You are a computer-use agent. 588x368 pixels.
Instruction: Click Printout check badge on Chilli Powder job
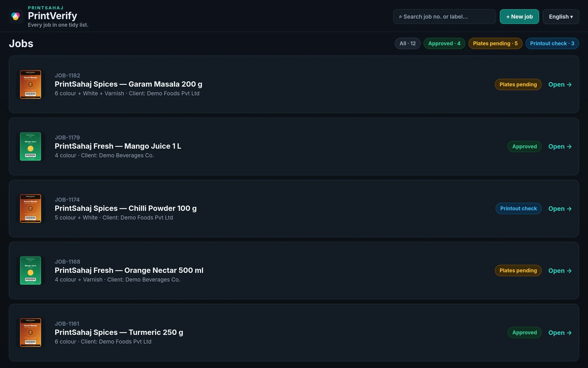pyautogui.click(x=518, y=208)
